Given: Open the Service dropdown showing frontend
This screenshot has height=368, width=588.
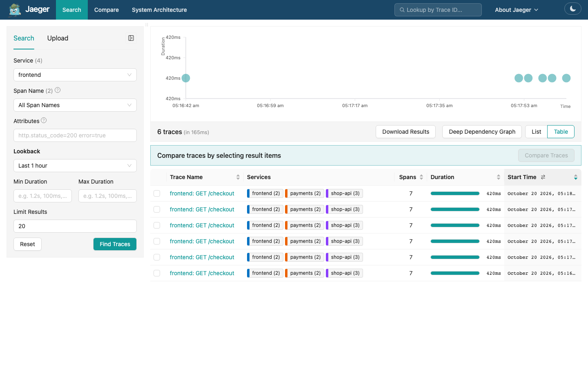Looking at the screenshot, I should (75, 75).
